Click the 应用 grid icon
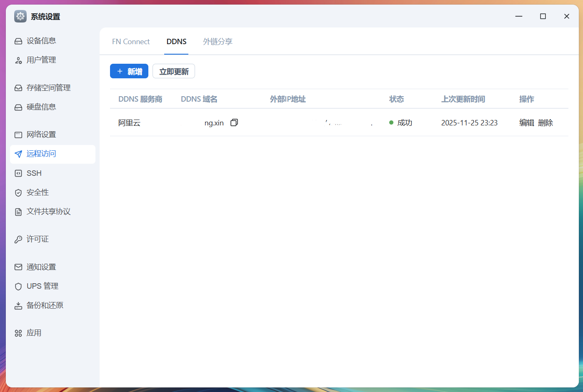Screen dimensions: 583x392 click(18, 333)
